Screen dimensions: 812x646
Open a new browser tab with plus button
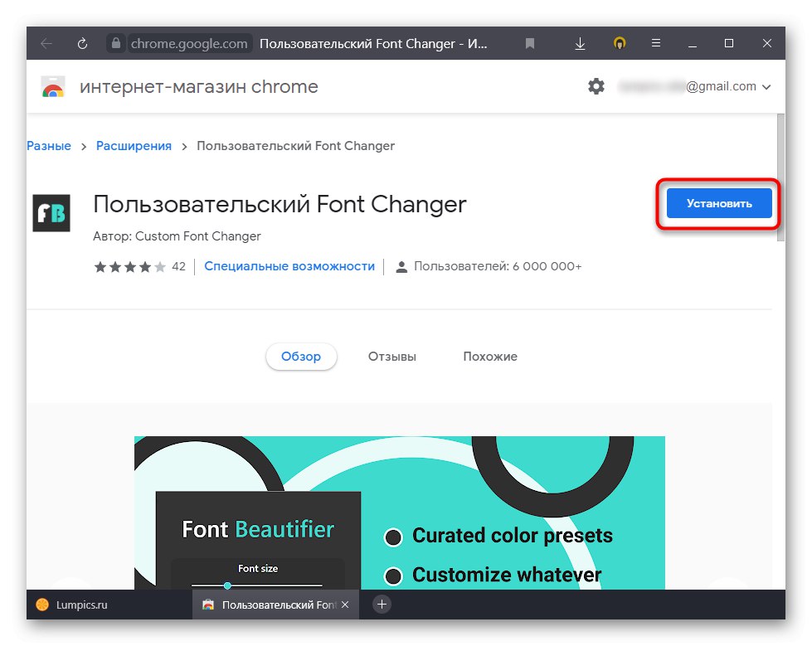(381, 605)
